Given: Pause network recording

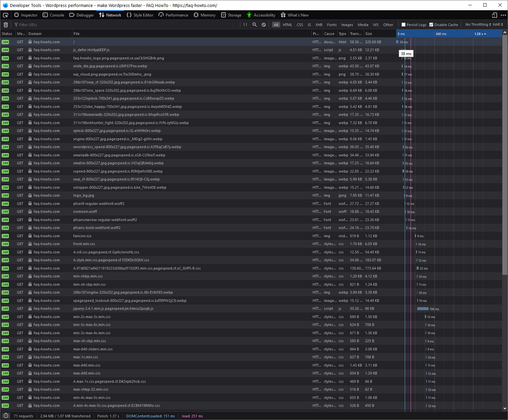Looking at the screenshot, I should pyautogui.click(x=245, y=25).
